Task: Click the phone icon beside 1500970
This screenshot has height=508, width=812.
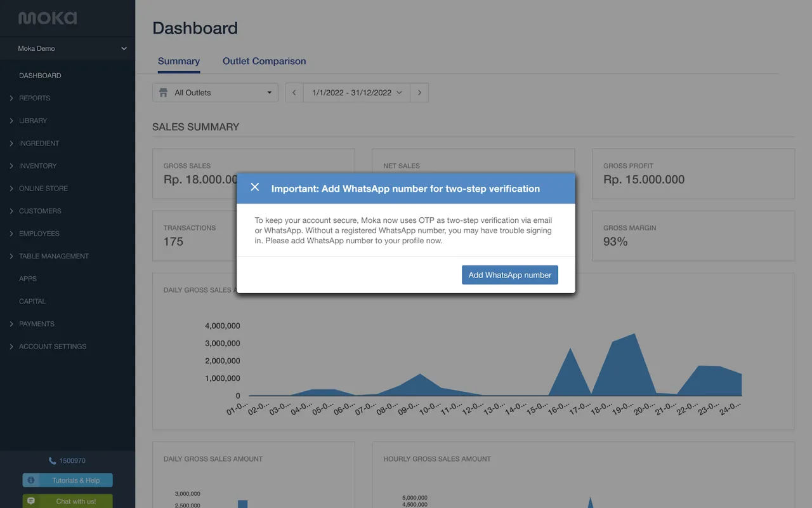Action: click(52, 461)
